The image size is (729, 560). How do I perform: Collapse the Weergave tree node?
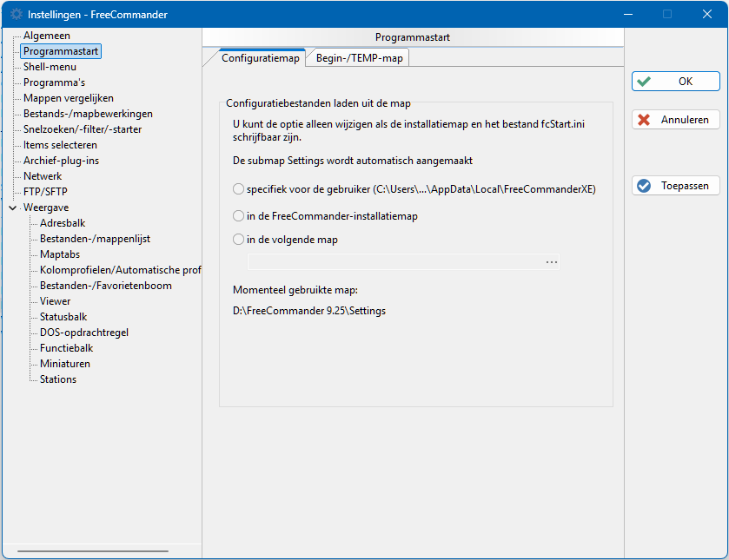point(13,208)
